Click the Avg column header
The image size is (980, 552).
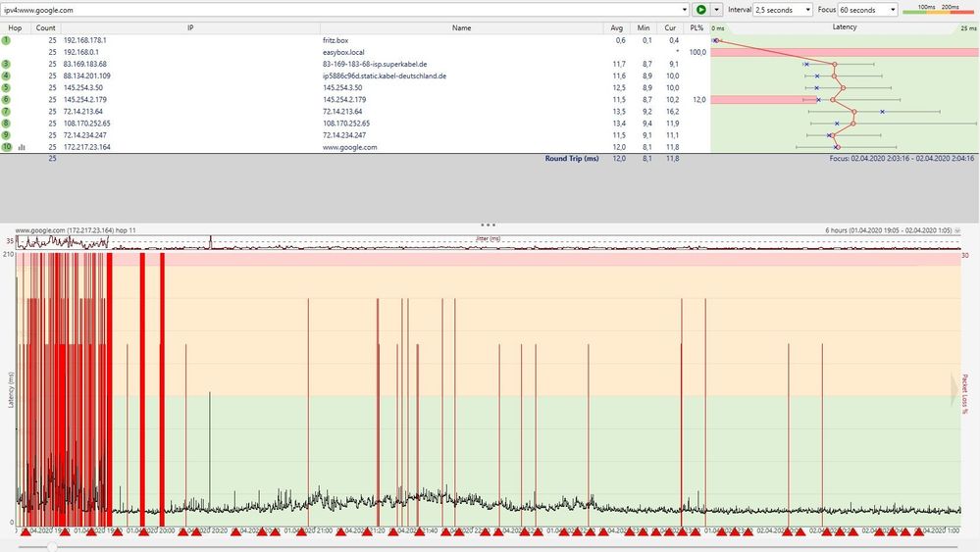coord(616,27)
